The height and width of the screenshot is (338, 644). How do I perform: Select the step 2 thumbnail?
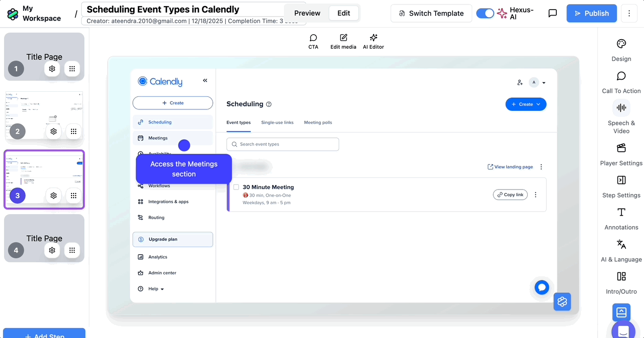[x=44, y=116]
